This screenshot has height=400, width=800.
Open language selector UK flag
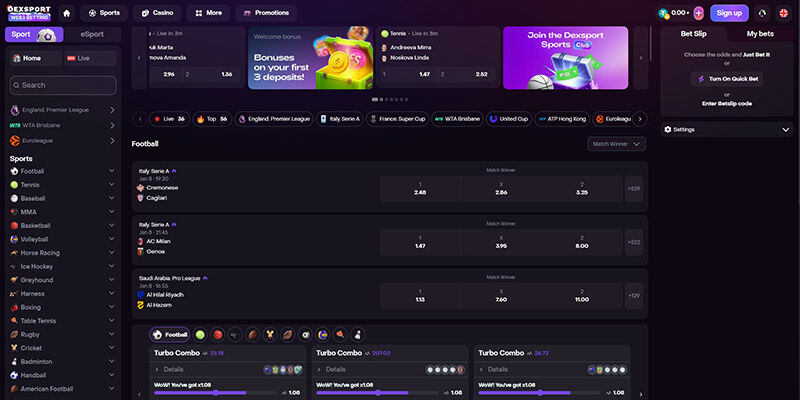pos(784,13)
